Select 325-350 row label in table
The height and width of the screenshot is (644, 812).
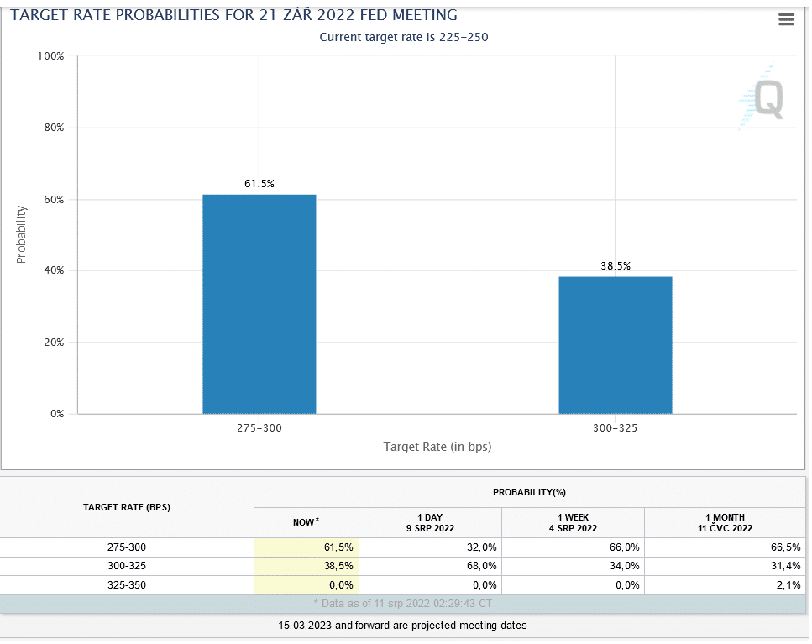click(x=128, y=587)
